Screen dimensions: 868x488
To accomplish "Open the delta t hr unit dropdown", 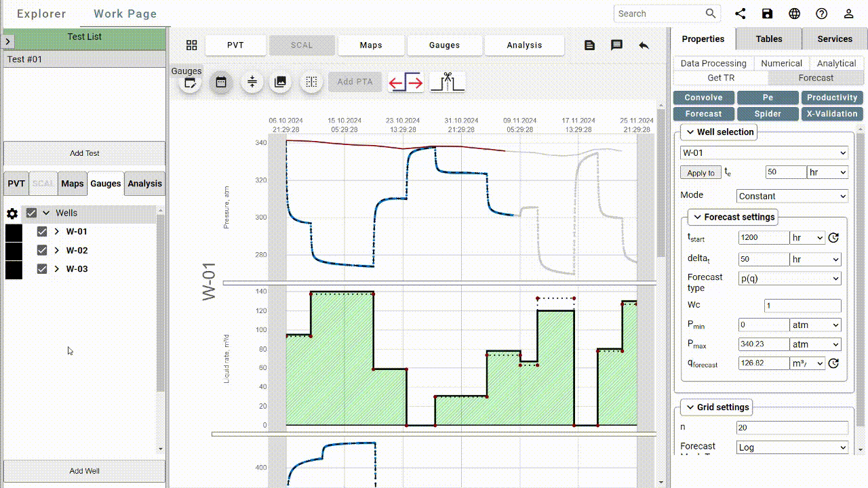I will (816, 260).
